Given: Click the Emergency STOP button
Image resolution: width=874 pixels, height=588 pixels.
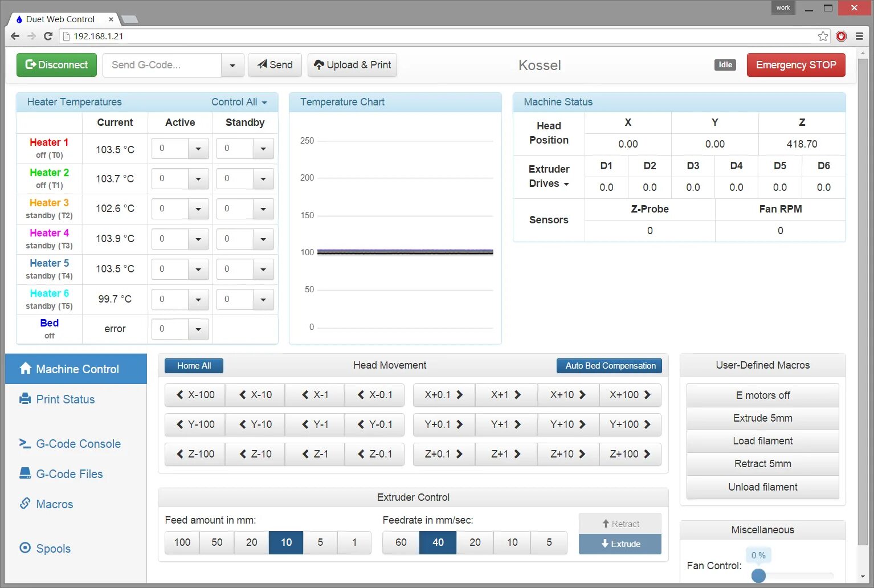Looking at the screenshot, I should point(796,65).
